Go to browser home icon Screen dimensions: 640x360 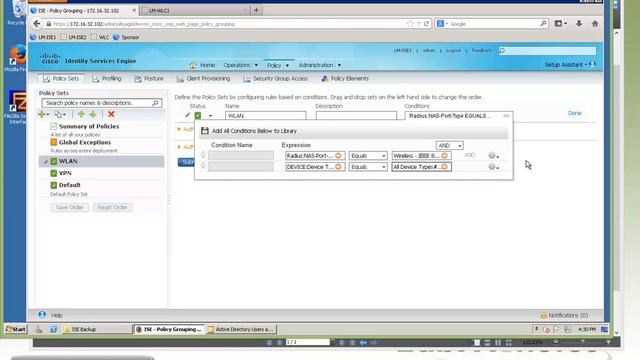[595, 24]
